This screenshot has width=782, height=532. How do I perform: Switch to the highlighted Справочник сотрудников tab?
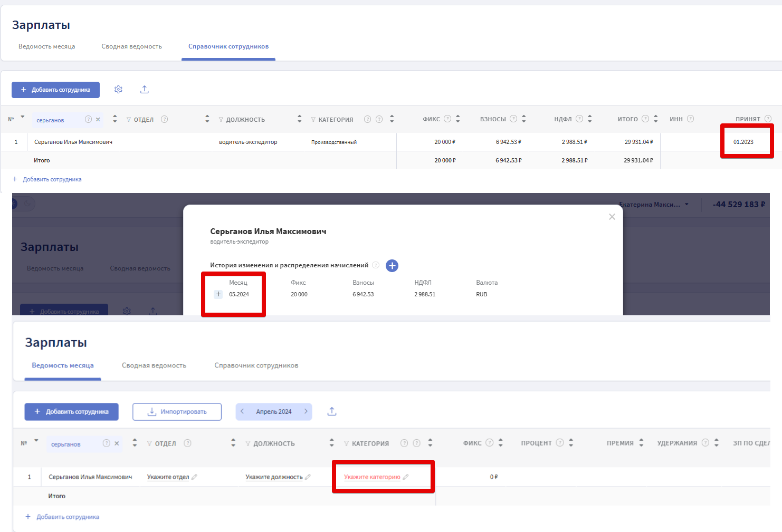(x=228, y=46)
